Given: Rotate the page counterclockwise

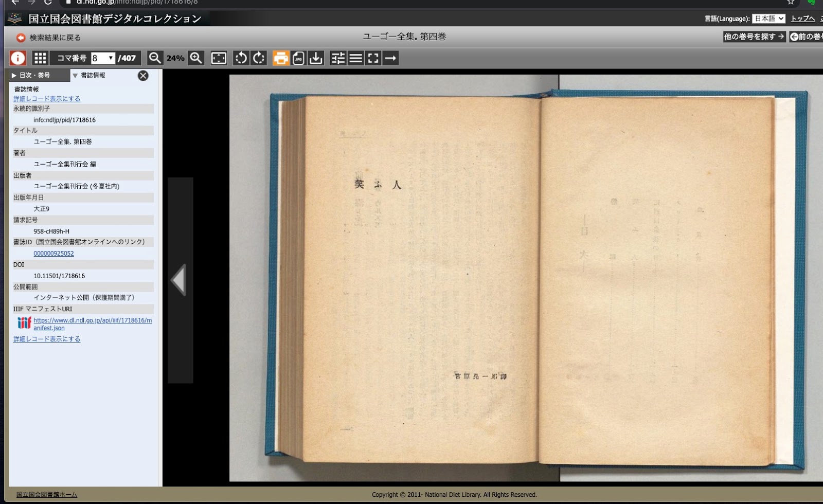Looking at the screenshot, I should point(241,58).
